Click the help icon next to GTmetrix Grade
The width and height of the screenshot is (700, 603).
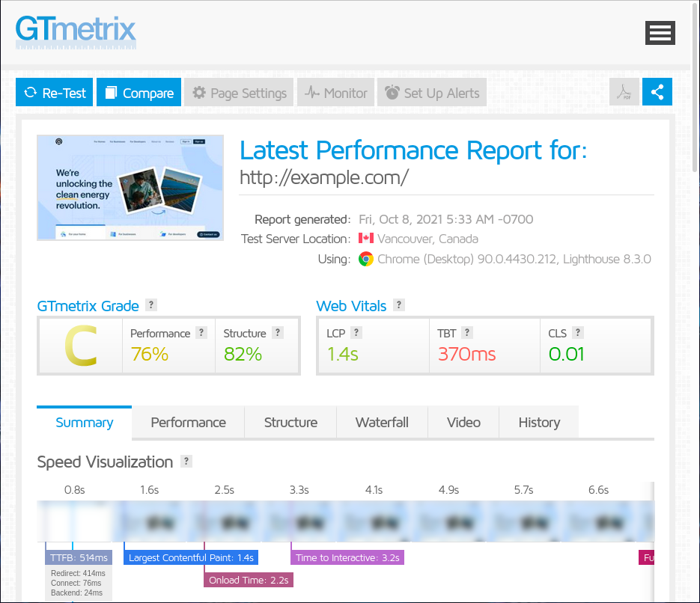151,305
